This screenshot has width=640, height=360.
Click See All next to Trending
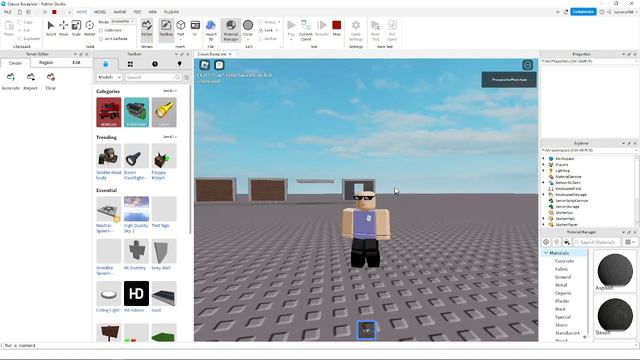(x=169, y=137)
